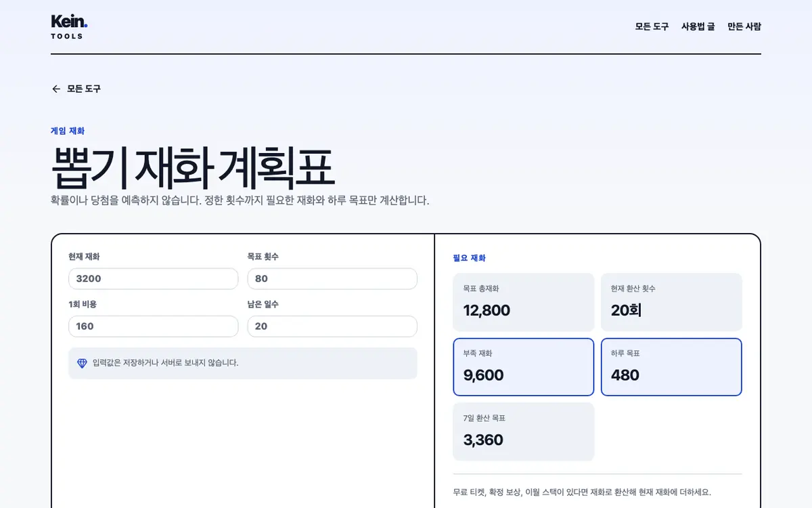
Task: Go back via the 모든 도구 breadcrumb link
Action: tap(76, 89)
